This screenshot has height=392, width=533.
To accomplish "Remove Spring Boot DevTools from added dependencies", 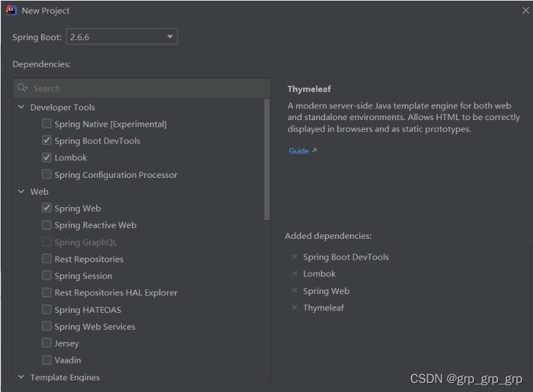I will tap(294, 257).
